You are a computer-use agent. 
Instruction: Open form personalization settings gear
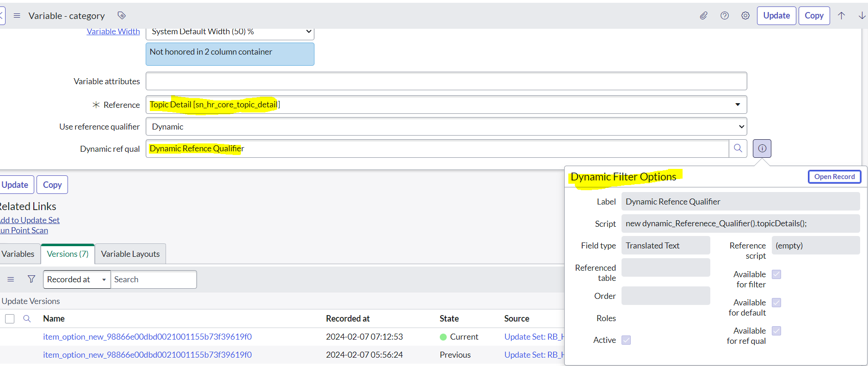click(745, 16)
